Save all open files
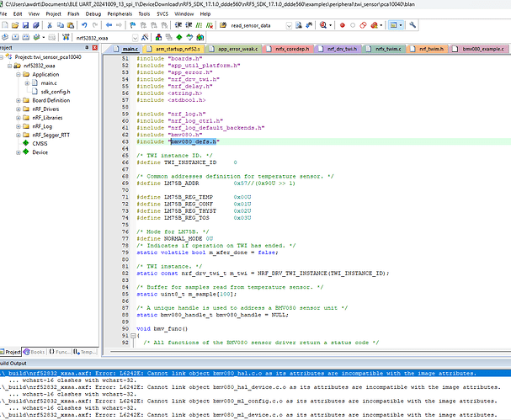This screenshot has width=511, height=420. pyautogui.click(x=36, y=25)
